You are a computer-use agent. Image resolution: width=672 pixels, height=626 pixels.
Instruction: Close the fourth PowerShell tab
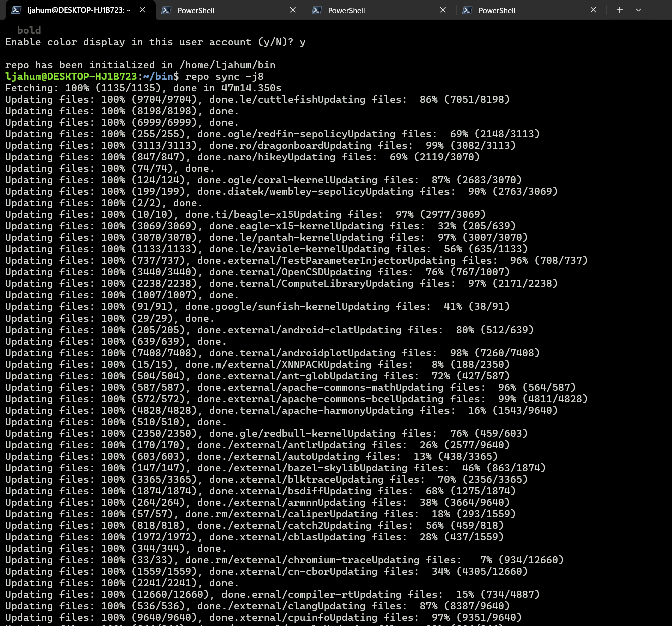[x=593, y=10]
